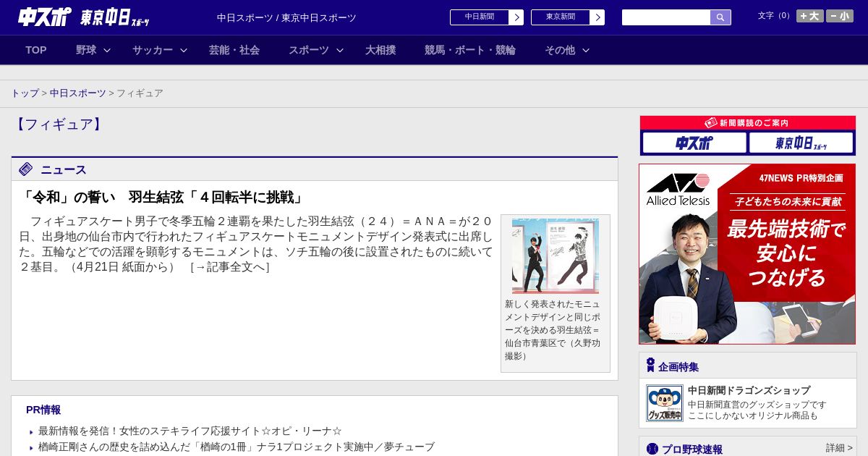Click the Tokyo Chunichi Sports header logo
Screen dimensions: 868x456
(x=114, y=17)
